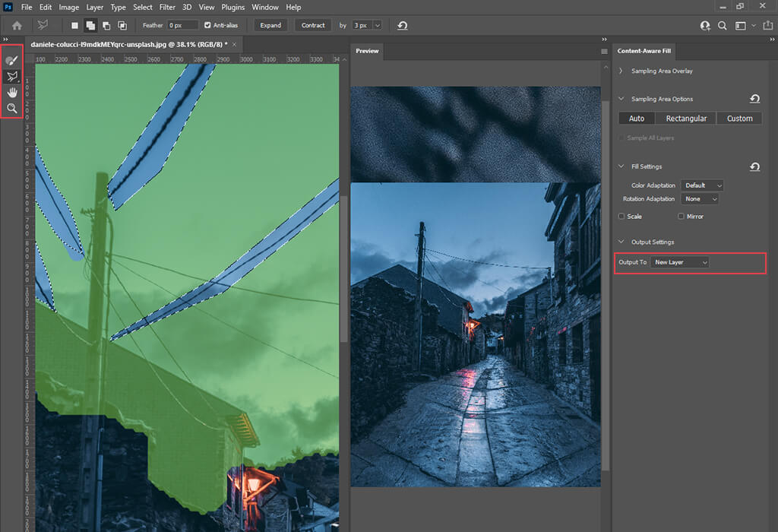Select the Sampling Brush tool
778x532 pixels.
12,60
